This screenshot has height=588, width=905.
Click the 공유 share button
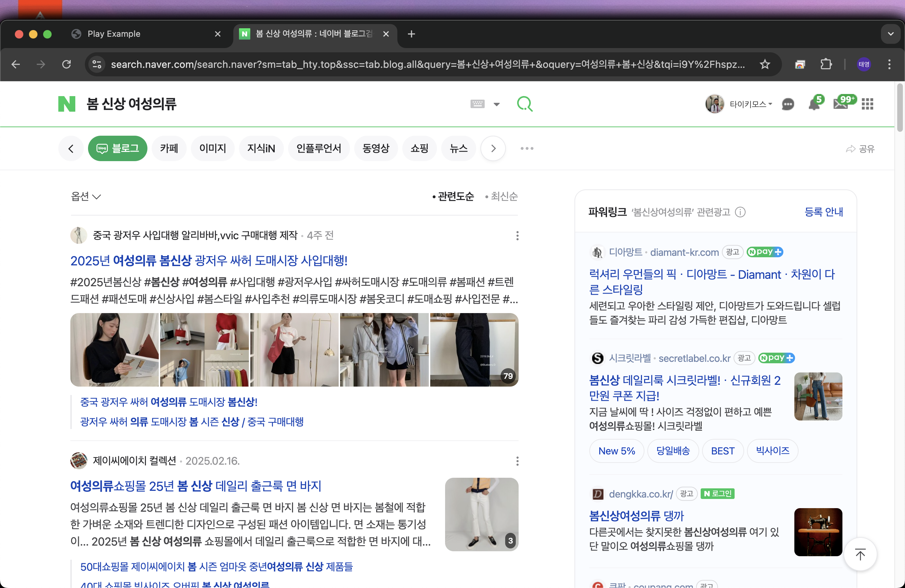click(860, 149)
